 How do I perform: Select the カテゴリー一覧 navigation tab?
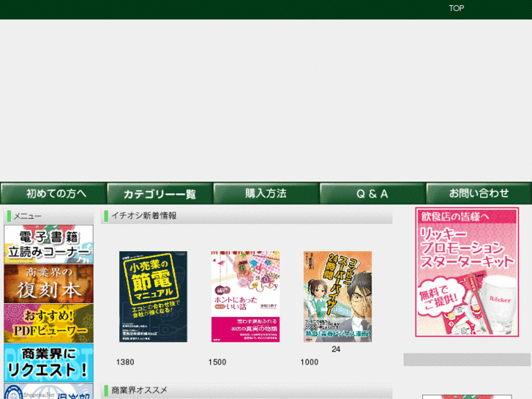click(x=160, y=193)
